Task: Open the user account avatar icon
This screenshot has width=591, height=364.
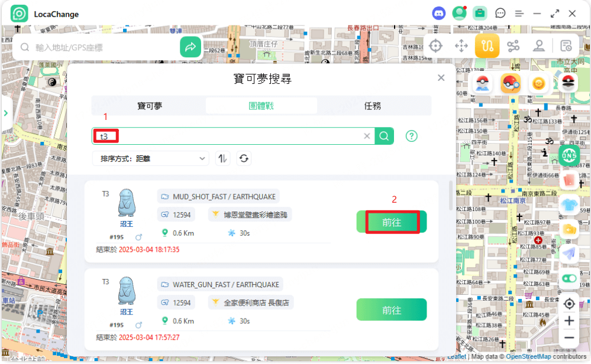Action: [459, 14]
